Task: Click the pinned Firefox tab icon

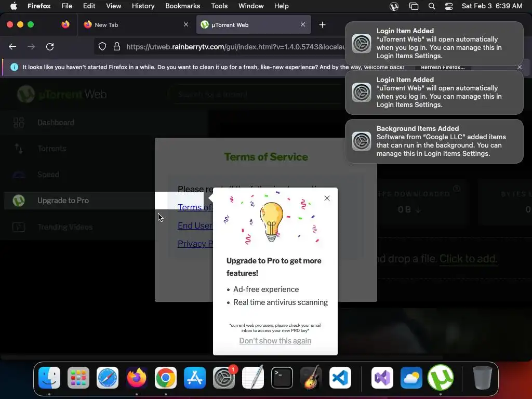Action: point(65,24)
